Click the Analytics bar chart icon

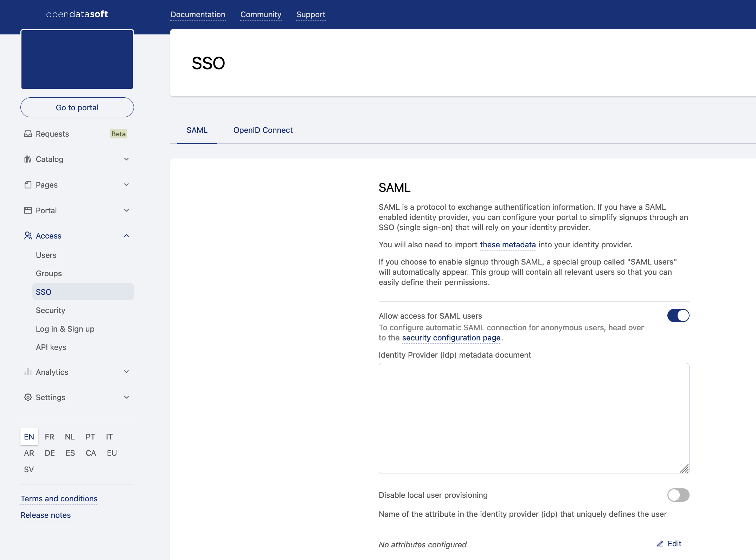(x=28, y=372)
